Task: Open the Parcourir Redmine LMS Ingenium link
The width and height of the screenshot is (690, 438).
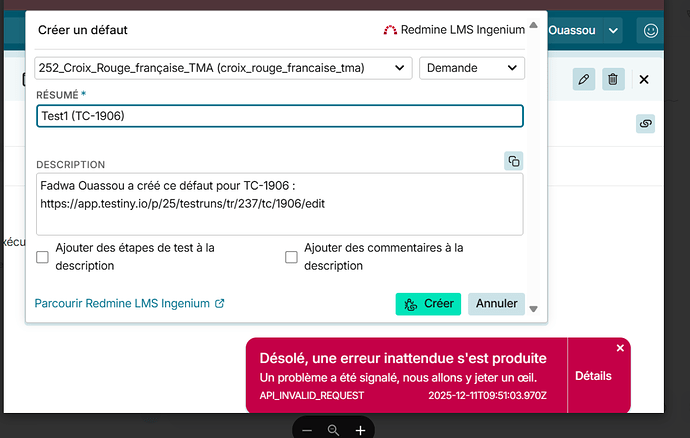Action: coord(129,303)
